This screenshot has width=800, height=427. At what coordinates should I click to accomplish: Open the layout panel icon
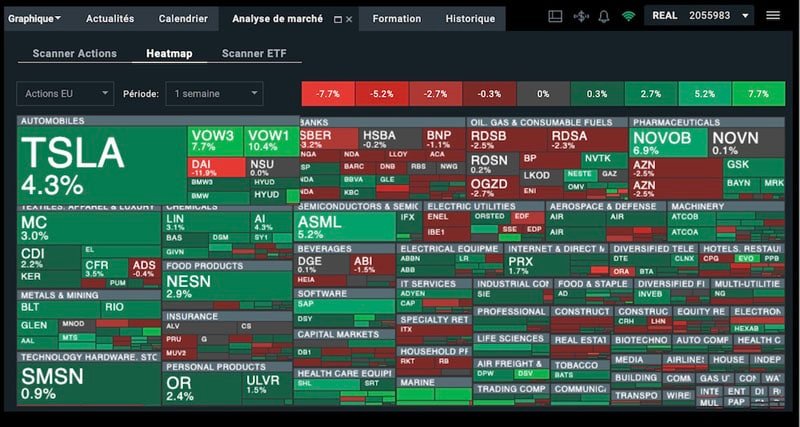[x=555, y=16]
